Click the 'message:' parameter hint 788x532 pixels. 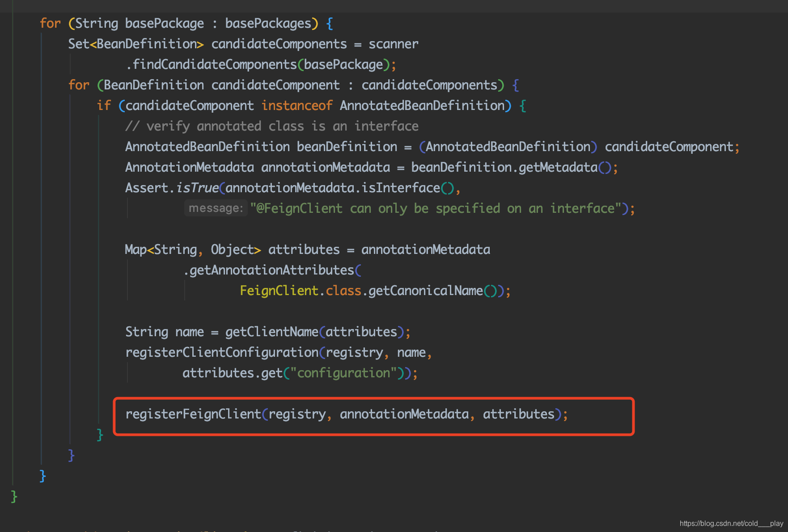point(216,208)
